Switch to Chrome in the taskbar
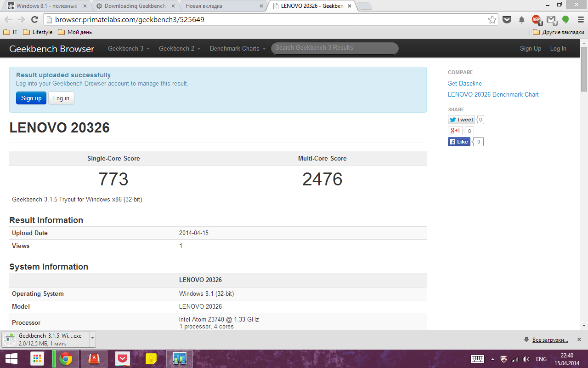This screenshot has height=368, width=588. [66, 359]
